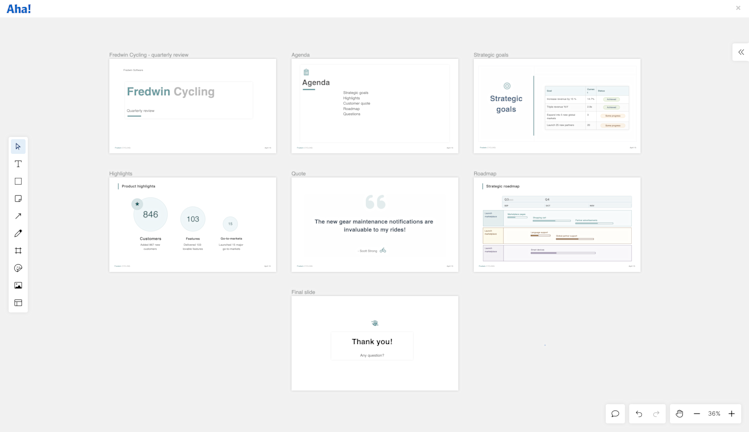Select the pointer selection tool

[18, 147]
